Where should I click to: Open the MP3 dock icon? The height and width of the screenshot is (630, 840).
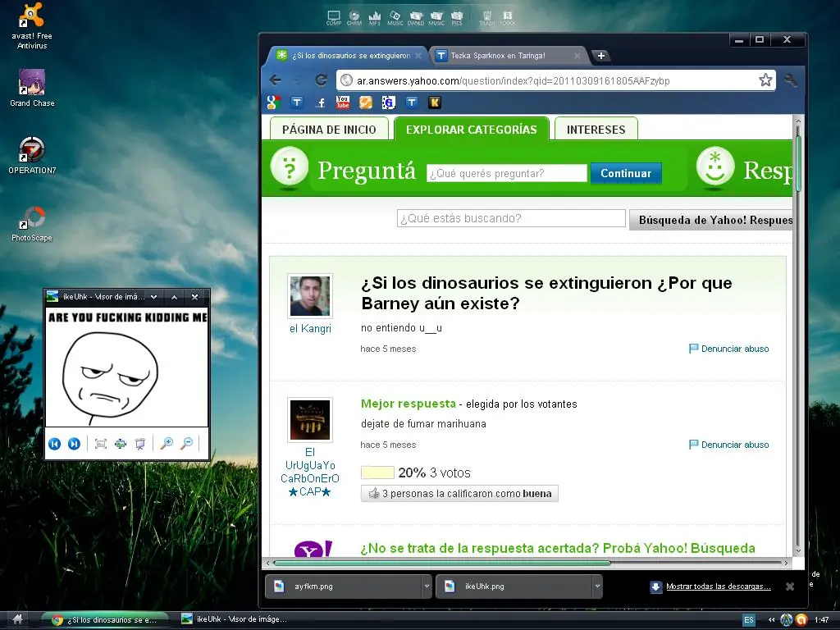tap(374, 18)
